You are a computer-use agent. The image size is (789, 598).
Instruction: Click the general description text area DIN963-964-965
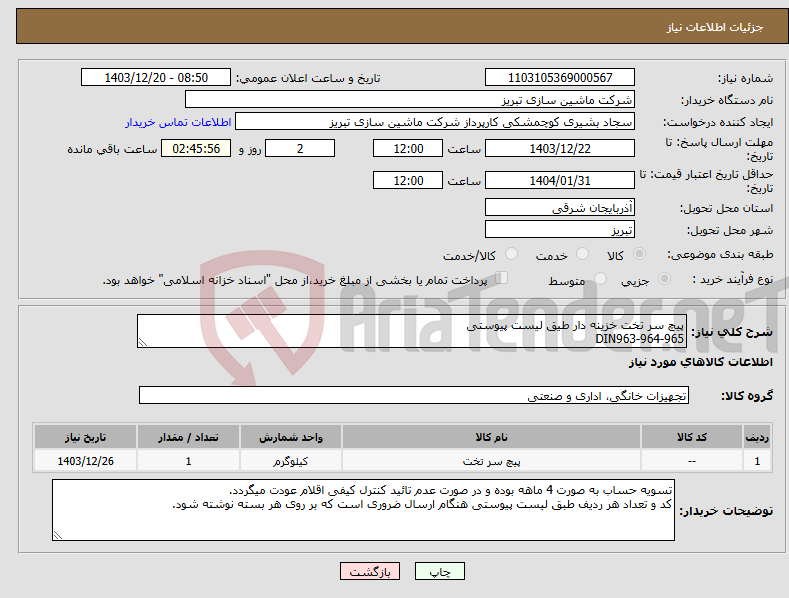412,331
